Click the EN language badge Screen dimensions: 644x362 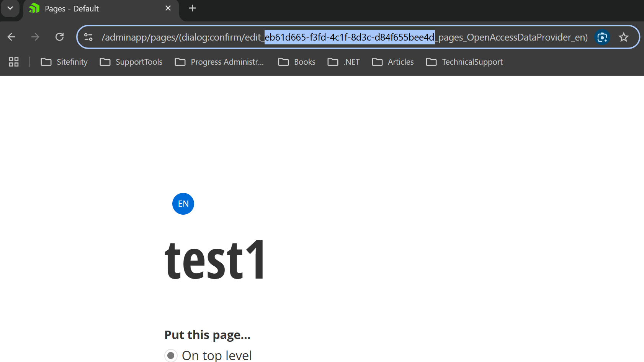[x=183, y=204]
